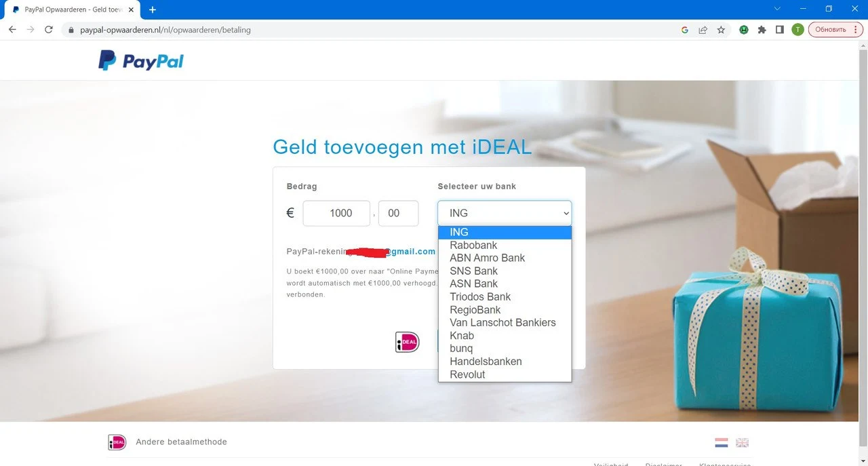Select ASN Bank from the list
Screen dimensions: 868x466
tap(505, 284)
